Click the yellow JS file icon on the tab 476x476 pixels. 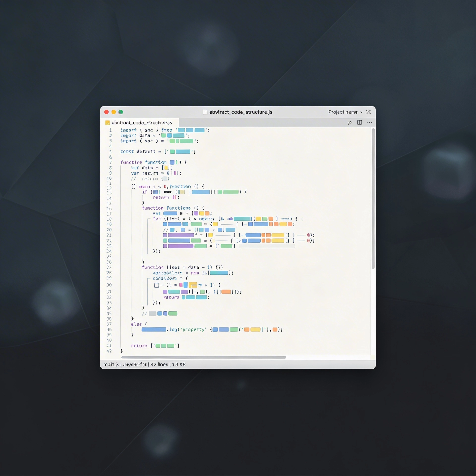point(108,123)
